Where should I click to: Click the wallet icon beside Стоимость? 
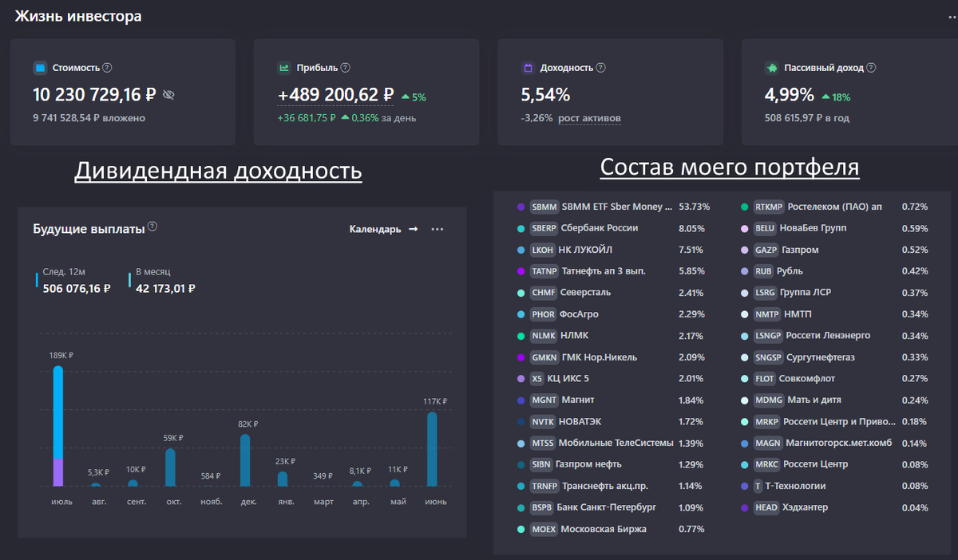tap(40, 69)
